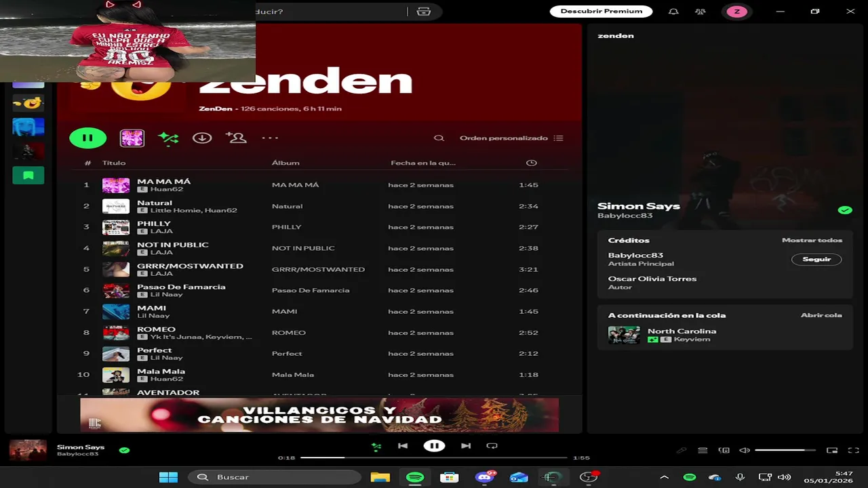Search within the zenden playlist
The height and width of the screenshot is (488, 868).
(439, 138)
